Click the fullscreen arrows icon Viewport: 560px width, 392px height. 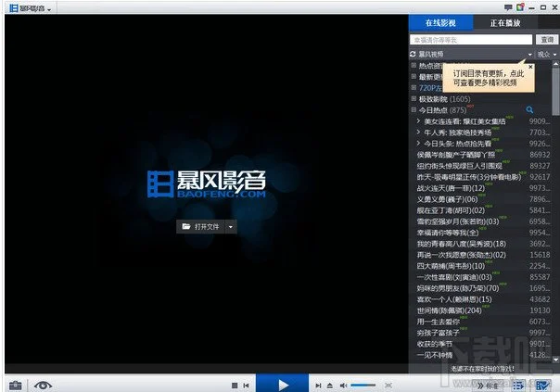[x=388, y=386]
